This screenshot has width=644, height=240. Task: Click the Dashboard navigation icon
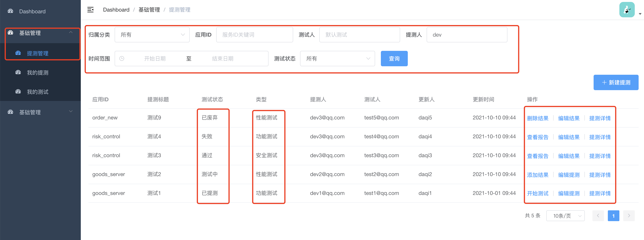point(11,11)
